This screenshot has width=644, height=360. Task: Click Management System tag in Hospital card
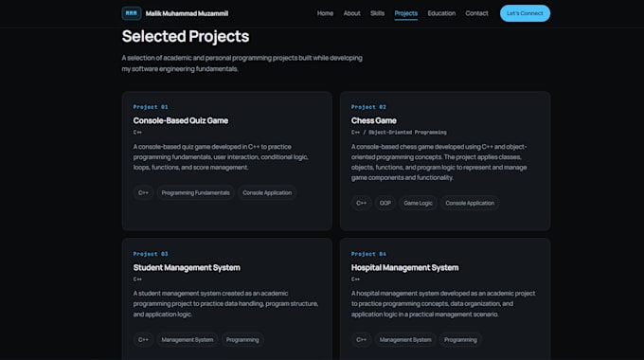coord(405,340)
